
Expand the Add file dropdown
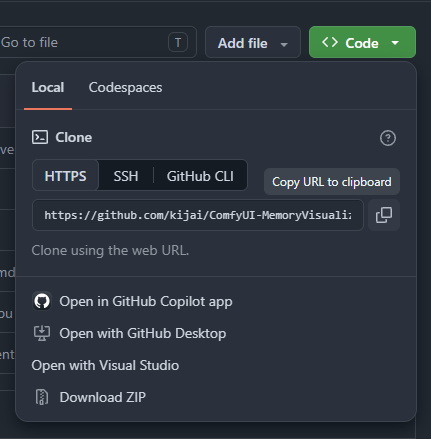pos(253,42)
